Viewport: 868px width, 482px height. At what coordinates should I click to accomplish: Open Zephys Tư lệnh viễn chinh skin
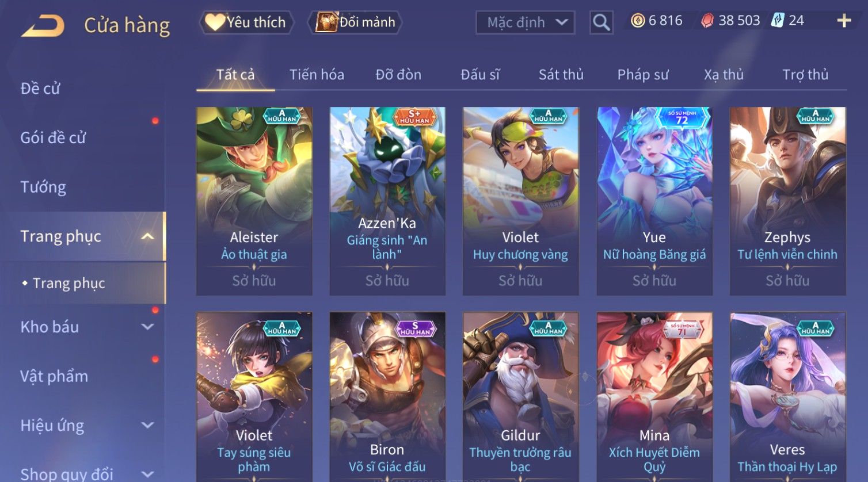pos(788,201)
